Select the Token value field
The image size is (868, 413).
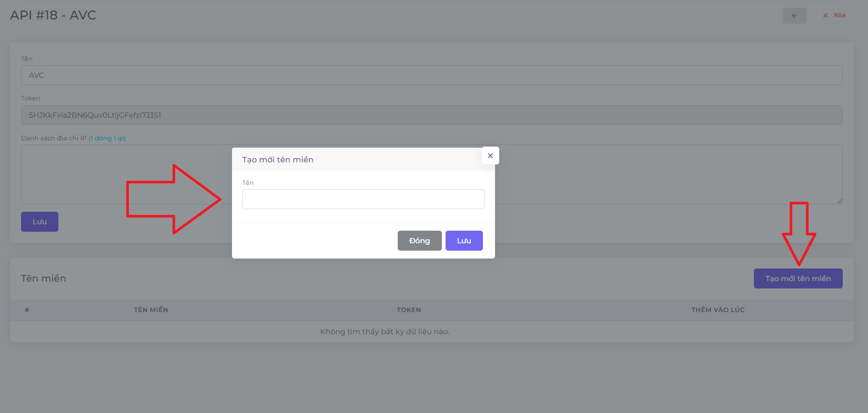click(x=431, y=115)
